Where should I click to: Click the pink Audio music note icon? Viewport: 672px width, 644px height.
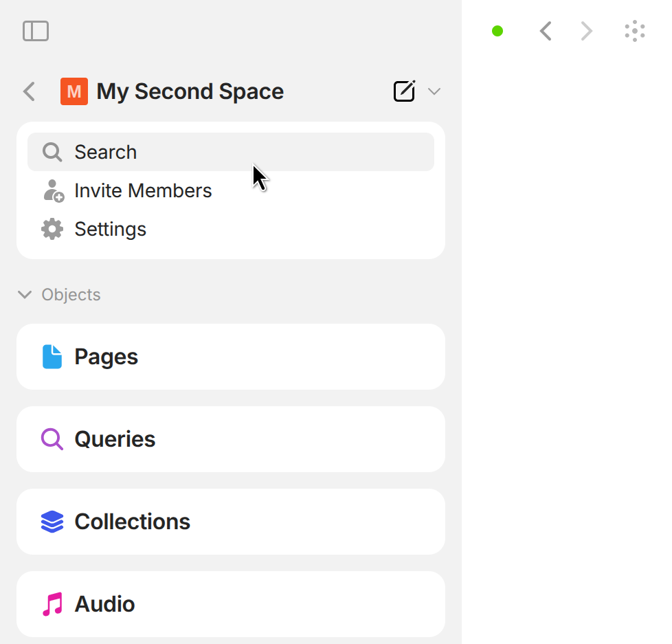click(x=52, y=604)
